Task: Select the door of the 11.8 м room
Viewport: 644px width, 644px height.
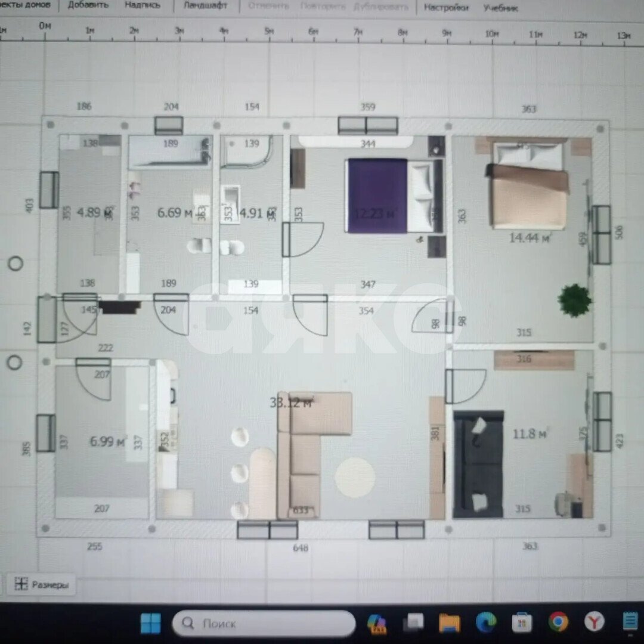Action: pyautogui.click(x=466, y=386)
